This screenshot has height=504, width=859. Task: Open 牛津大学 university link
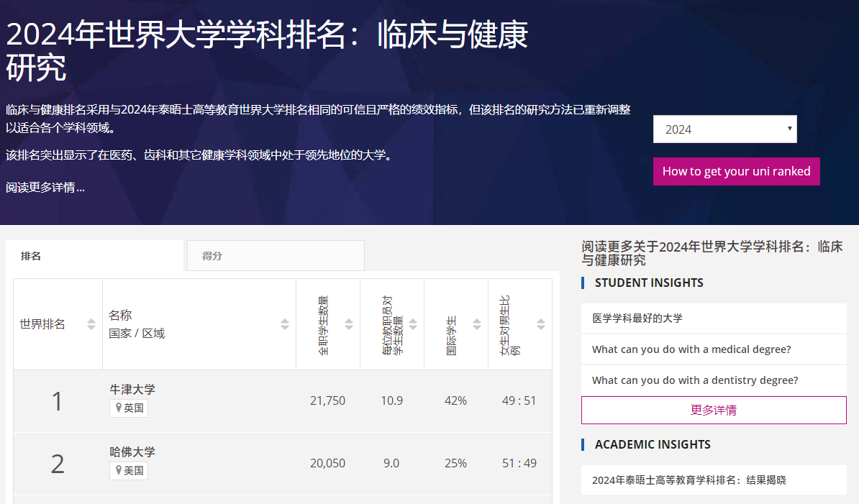click(x=132, y=389)
